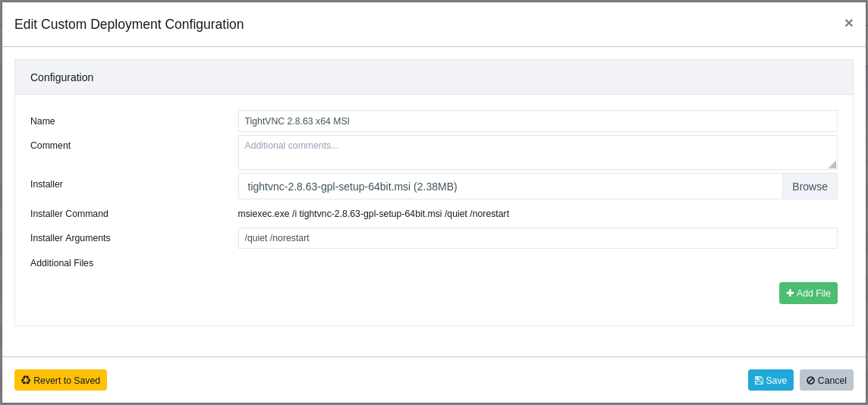Add an additional file

[808, 294]
